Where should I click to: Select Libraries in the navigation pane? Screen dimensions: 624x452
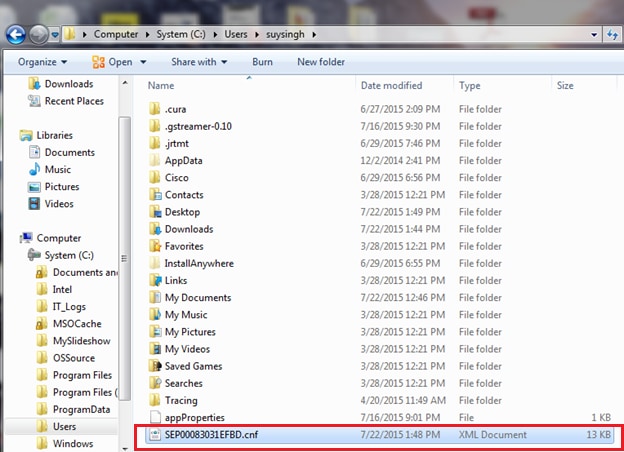pyautogui.click(x=46, y=135)
